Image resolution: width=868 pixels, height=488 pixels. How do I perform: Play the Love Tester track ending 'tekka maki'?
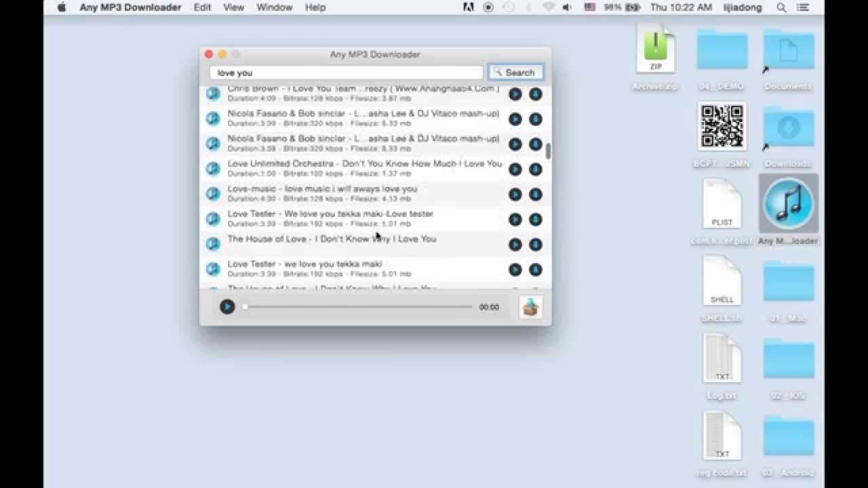point(515,270)
